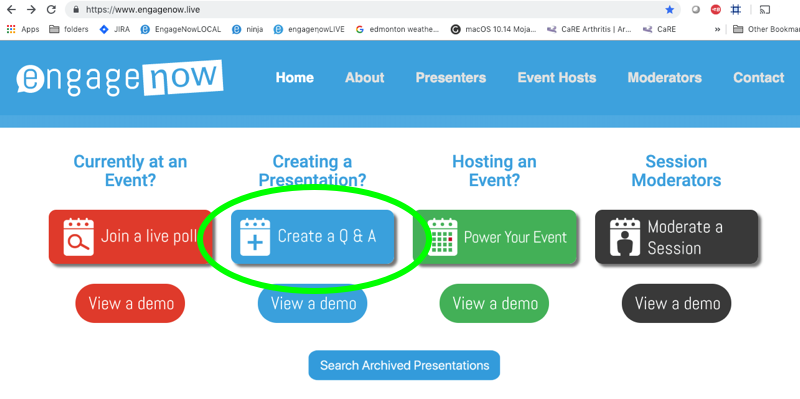Go back with the browser back arrow
Viewport: 800px width, 399px height.
pos(11,9)
